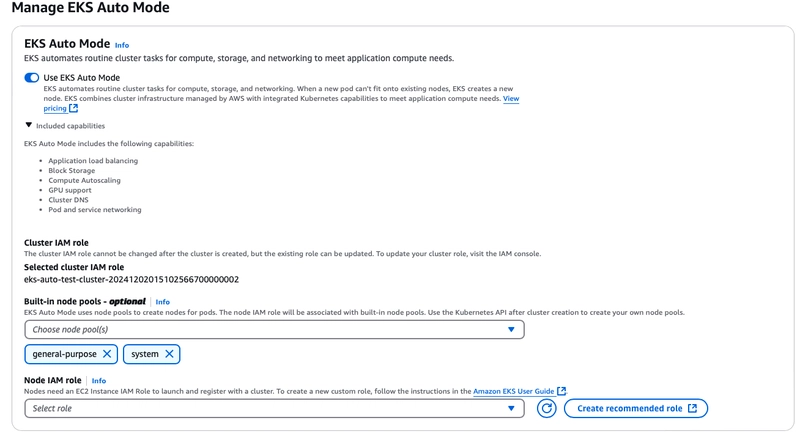The width and height of the screenshot is (800, 434).
Task: Click the Select role dropdown arrow
Action: 511,408
